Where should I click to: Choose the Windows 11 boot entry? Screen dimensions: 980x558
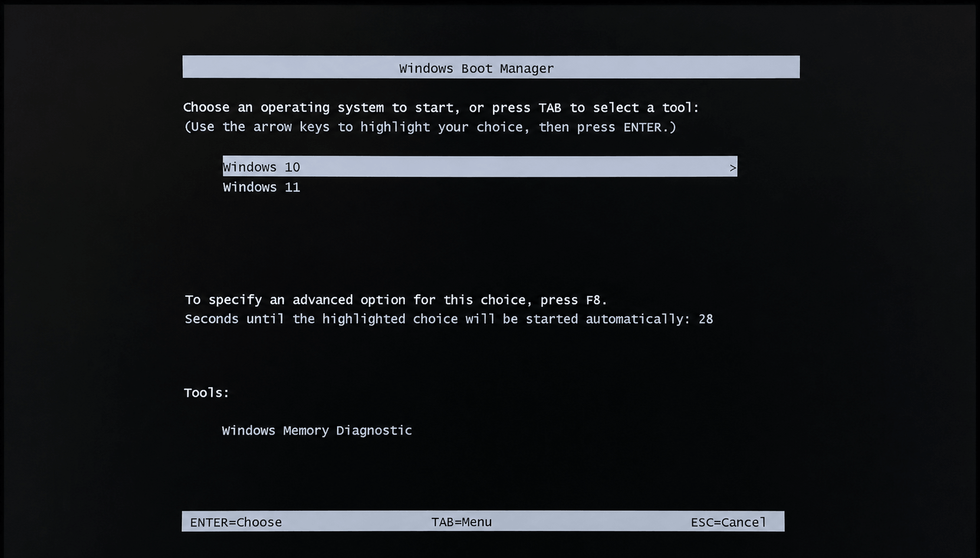[261, 188]
